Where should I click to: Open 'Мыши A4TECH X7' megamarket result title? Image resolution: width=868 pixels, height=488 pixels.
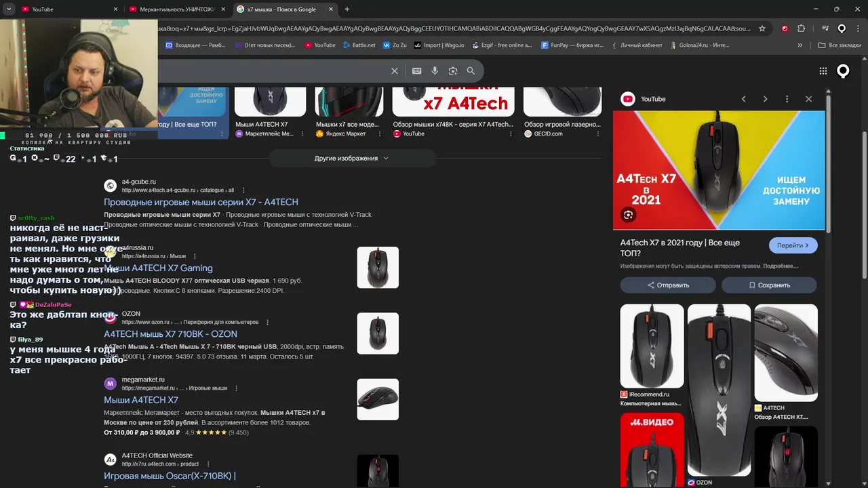[x=141, y=400]
